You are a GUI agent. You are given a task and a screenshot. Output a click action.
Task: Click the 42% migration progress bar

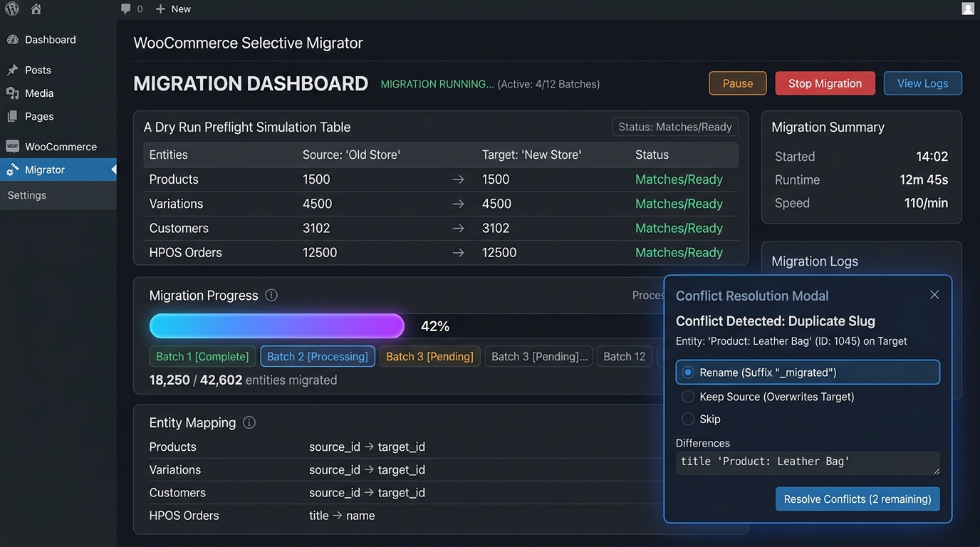(x=277, y=326)
